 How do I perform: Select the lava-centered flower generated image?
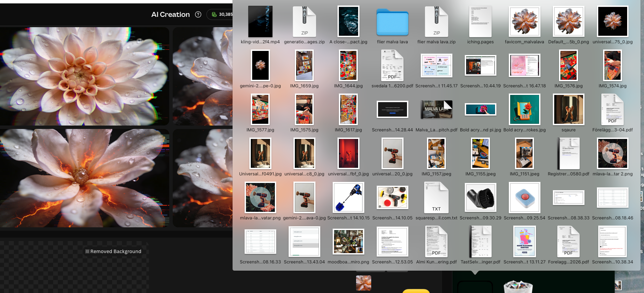pos(84,178)
